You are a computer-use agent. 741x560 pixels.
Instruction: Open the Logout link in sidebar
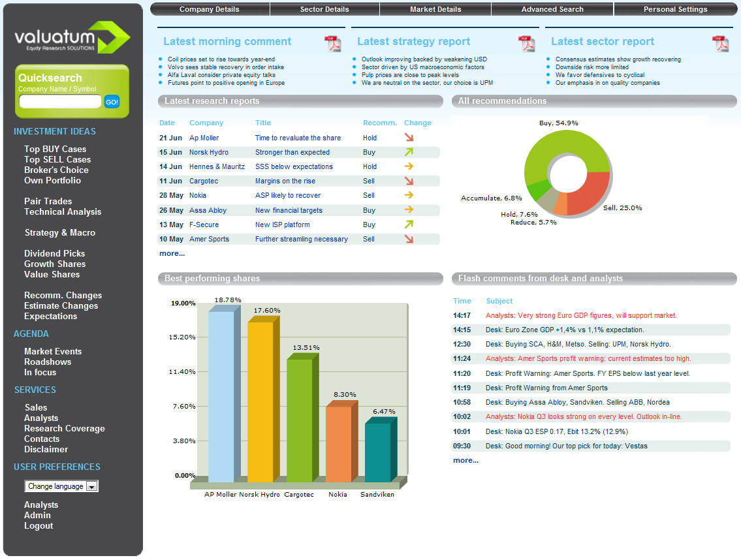(39, 525)
